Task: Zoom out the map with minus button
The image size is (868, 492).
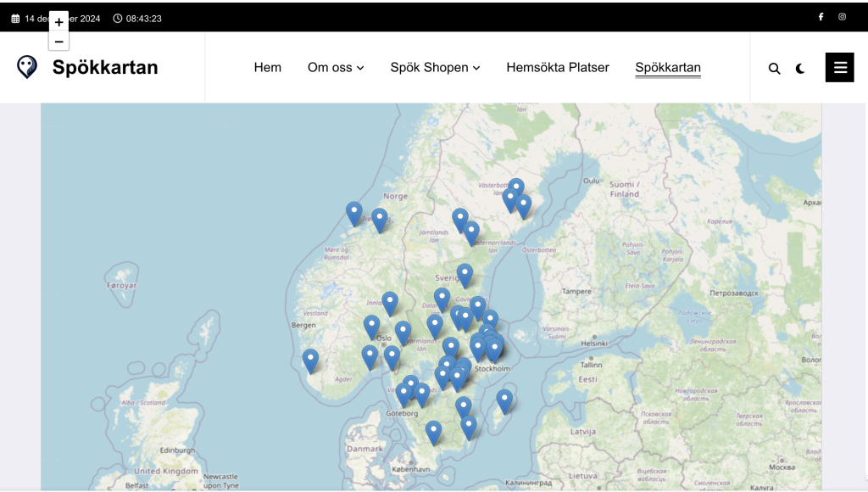Action: [x=58, y=42]
